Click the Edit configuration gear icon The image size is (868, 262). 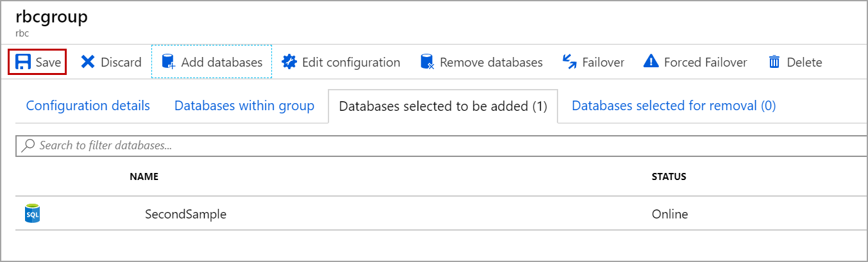(289, 62)
